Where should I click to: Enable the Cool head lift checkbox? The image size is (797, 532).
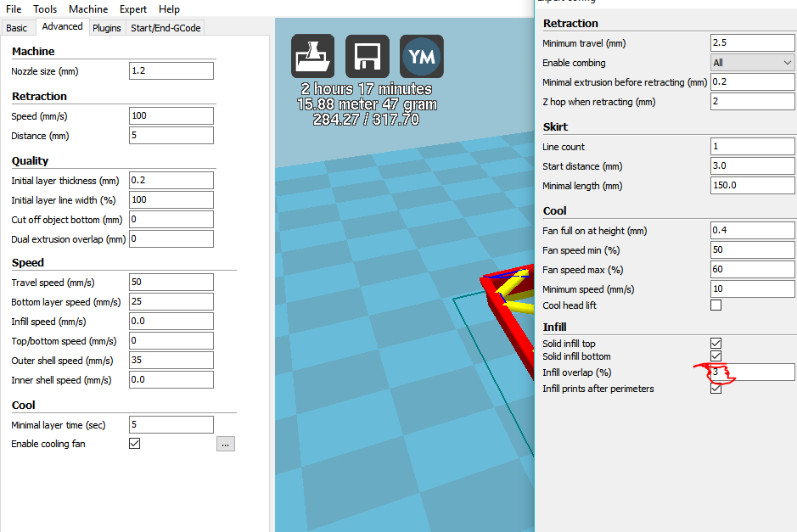pos(716,305)
